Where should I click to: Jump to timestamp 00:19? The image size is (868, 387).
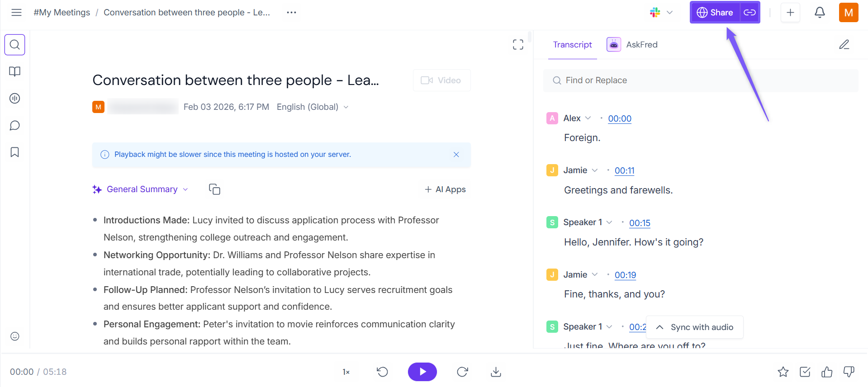pyautogui.click(x=625, y=275)
